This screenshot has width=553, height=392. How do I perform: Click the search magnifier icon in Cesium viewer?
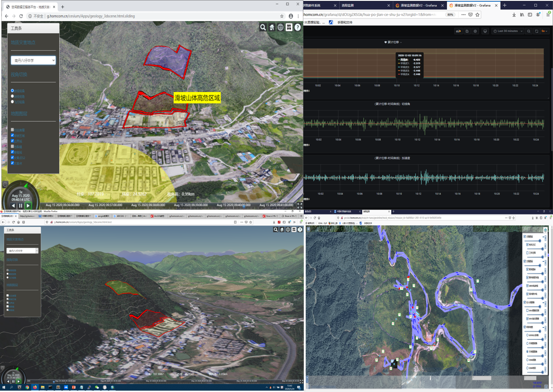263,28
